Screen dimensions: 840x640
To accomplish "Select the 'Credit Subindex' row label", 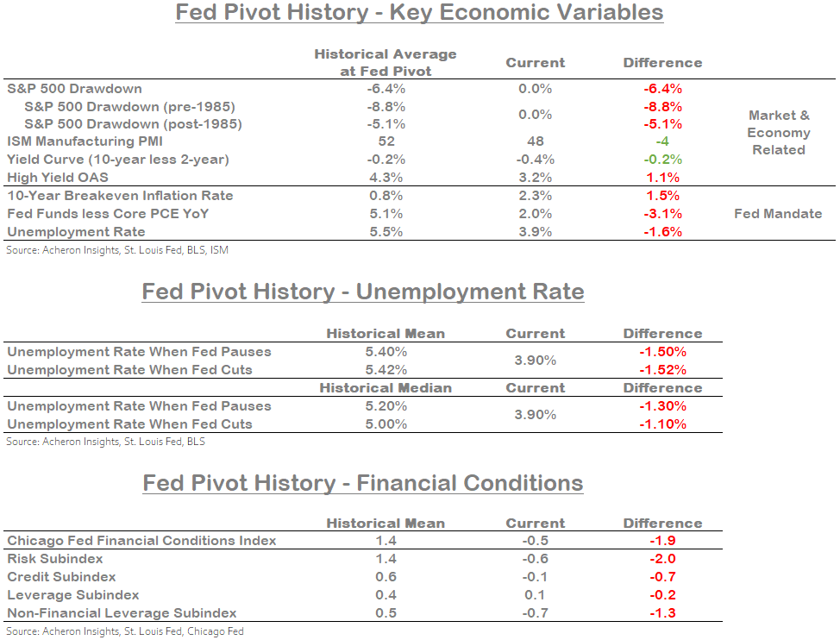I will [61, 577].
